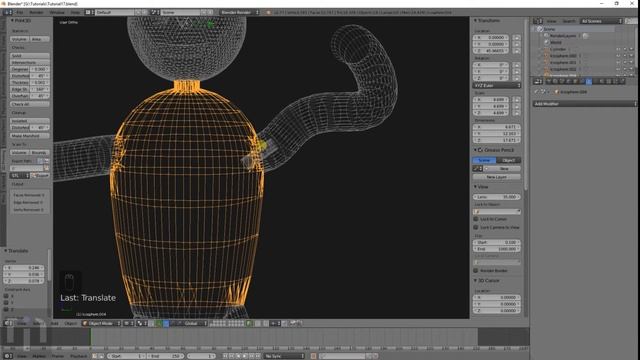Viewport: 640px width, 360px height.
Task: Click the export path text field
Action: [27, 168]
